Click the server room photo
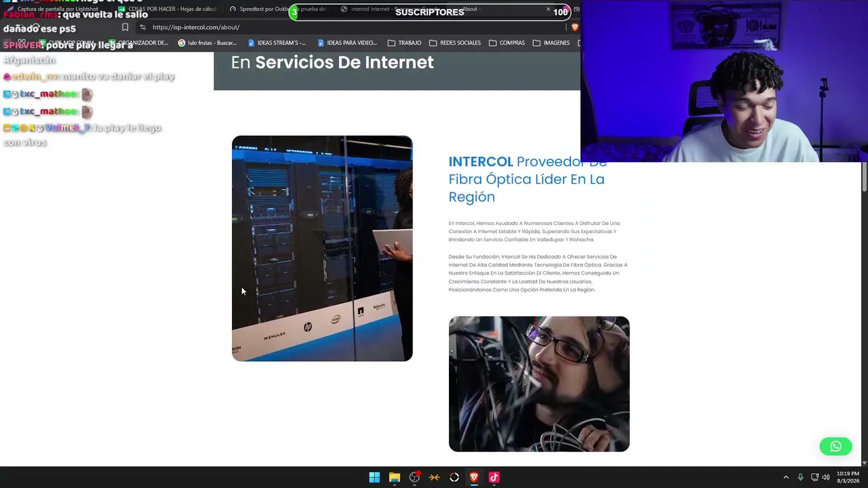The image size is (868, 488). (x=322, y=248)
